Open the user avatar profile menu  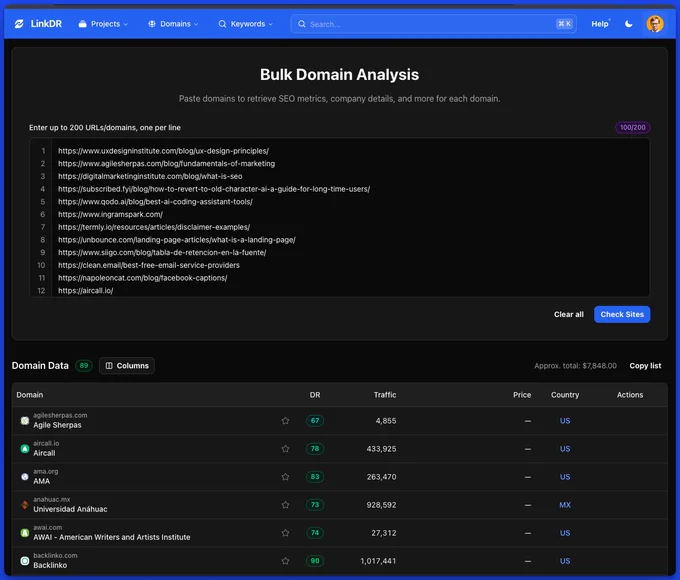point(654,24)
